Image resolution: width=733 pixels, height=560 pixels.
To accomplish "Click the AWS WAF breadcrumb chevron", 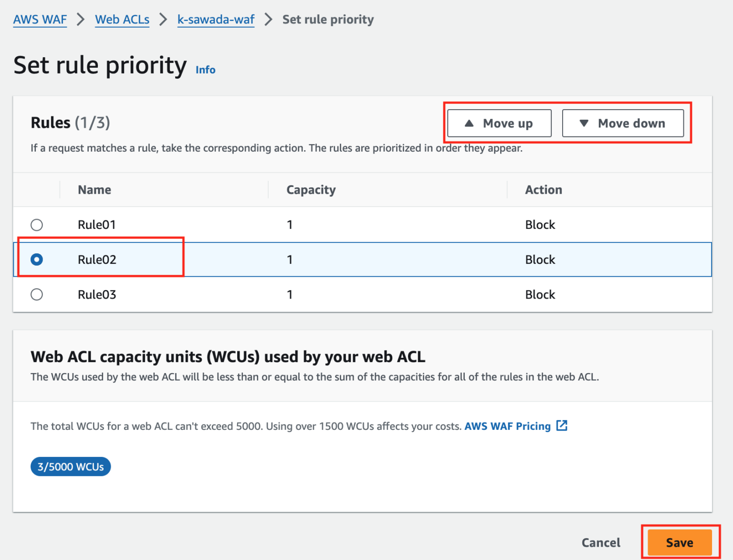I will (x=81, y=20).
